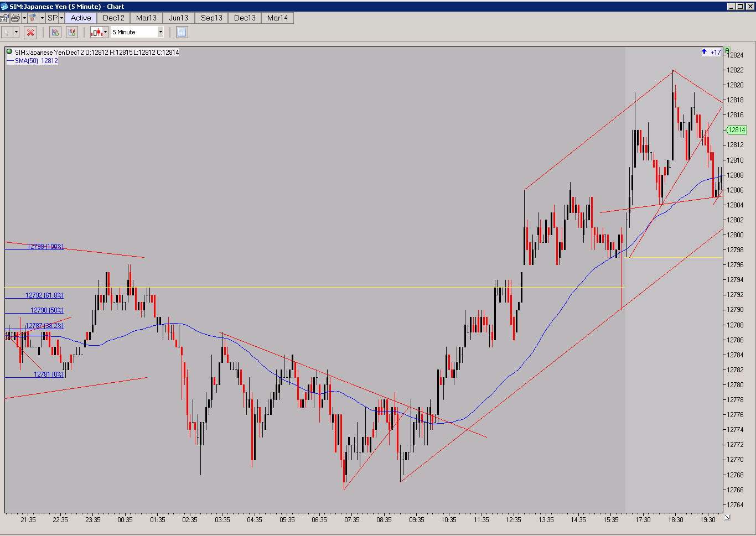
Task: Open the Mar14 contract tab
Action: click(x=277, y=18)
